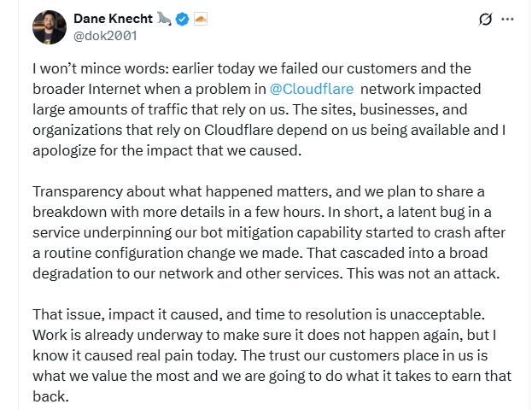Click the seal emoji beside the name
Viewport: 532px width, 410px height.
tap(164, 18)
